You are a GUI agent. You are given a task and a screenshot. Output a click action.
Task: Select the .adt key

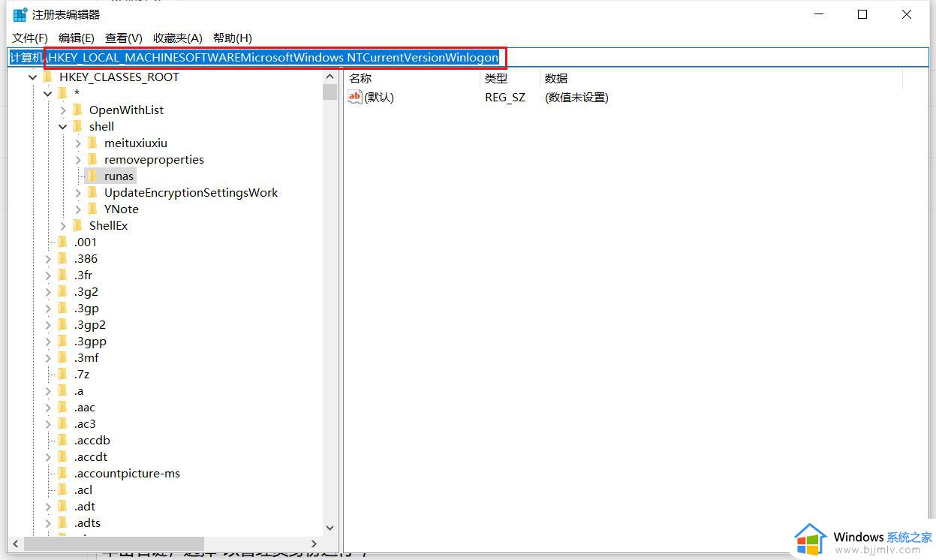click(85, 506)
